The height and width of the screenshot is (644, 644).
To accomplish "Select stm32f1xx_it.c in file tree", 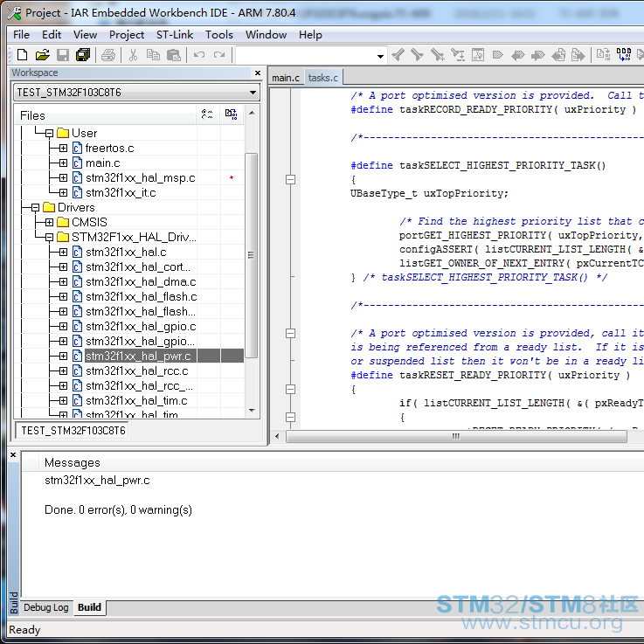I will click(121, 192).
